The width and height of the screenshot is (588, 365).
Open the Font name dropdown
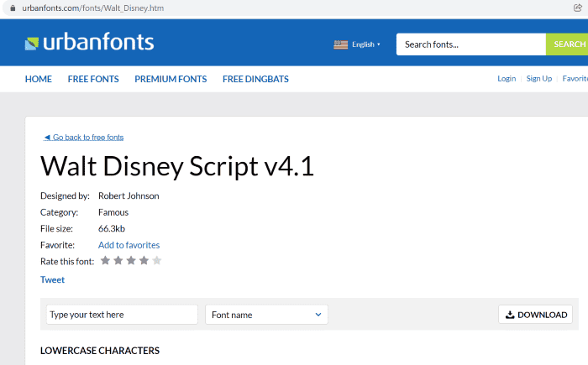[x=266, y=315]
